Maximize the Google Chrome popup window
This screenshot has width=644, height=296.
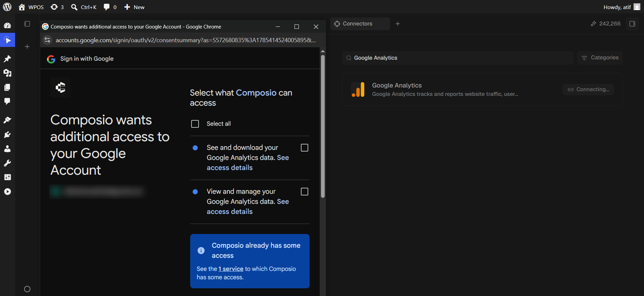(x=297, y=26)
